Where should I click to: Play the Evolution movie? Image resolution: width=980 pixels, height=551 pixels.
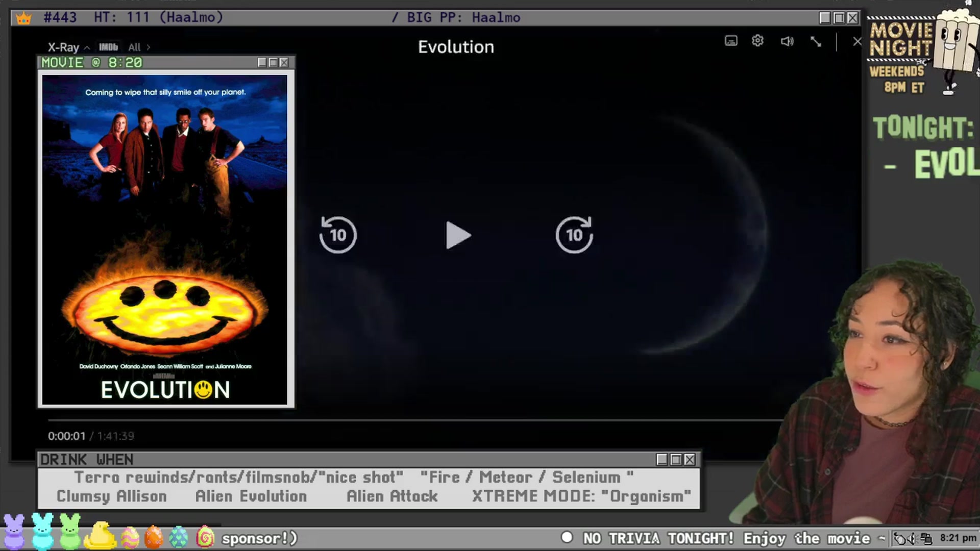[x=458, y=235]
